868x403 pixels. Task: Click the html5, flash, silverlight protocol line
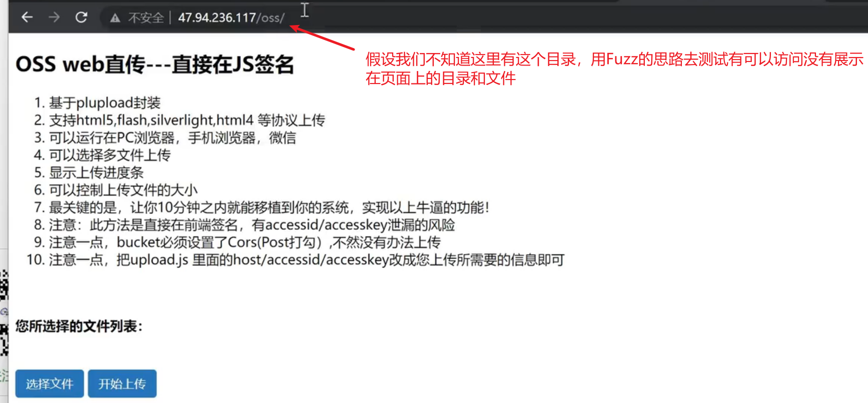click(x=187, y=120)
